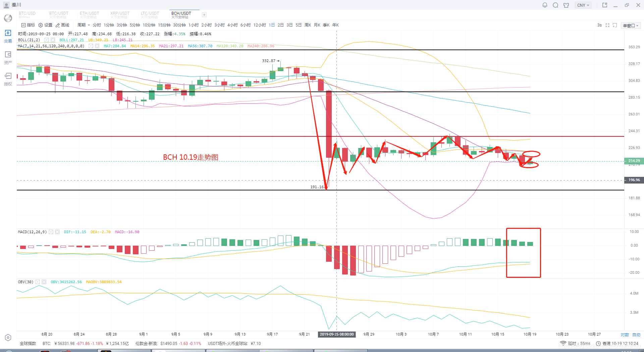
Task: Open the 指标 indicators tool
Action: pyautogui.click(x=28, y=25)
